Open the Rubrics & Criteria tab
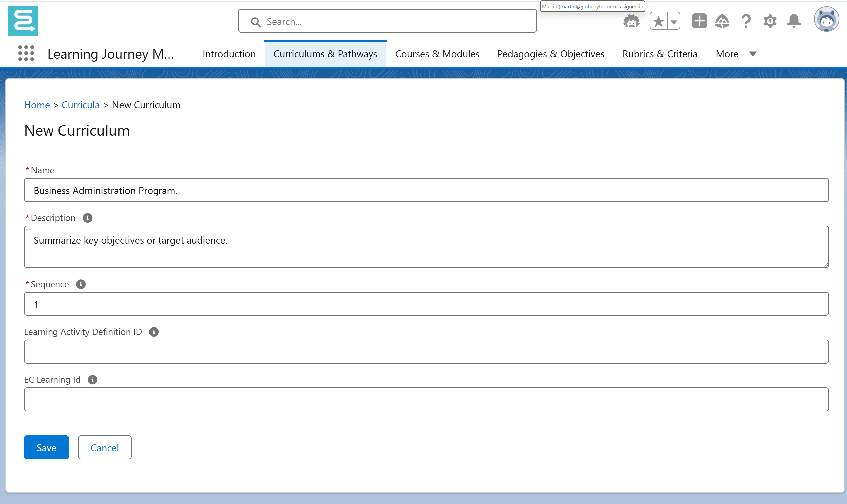 click(x=660, y=54)
